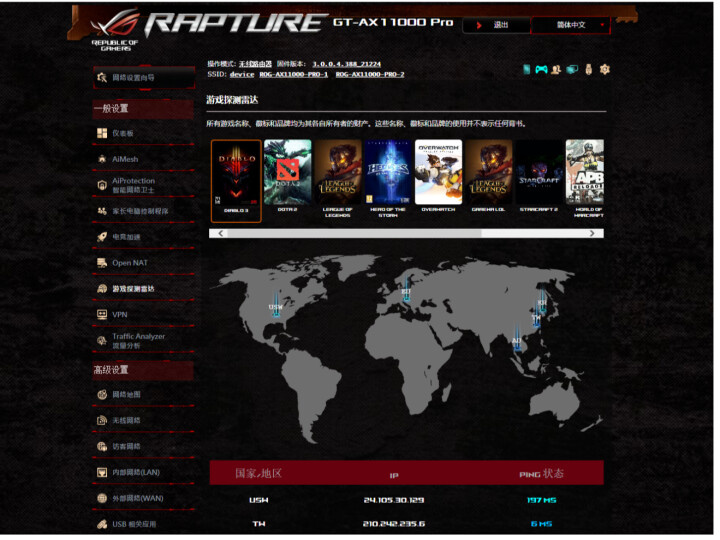720x540 pixels.
Task: Click the gamepad status icon
Action: click(x=541, y=70)
